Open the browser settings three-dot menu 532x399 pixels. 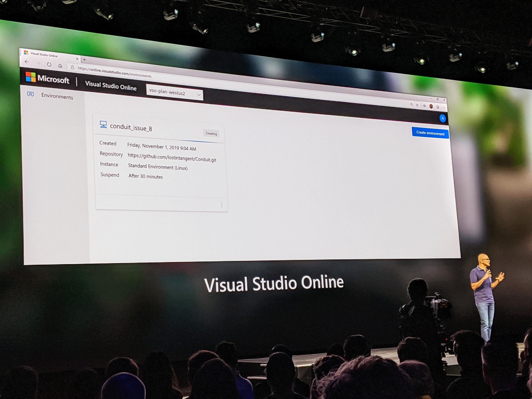[x=444, y=107]
